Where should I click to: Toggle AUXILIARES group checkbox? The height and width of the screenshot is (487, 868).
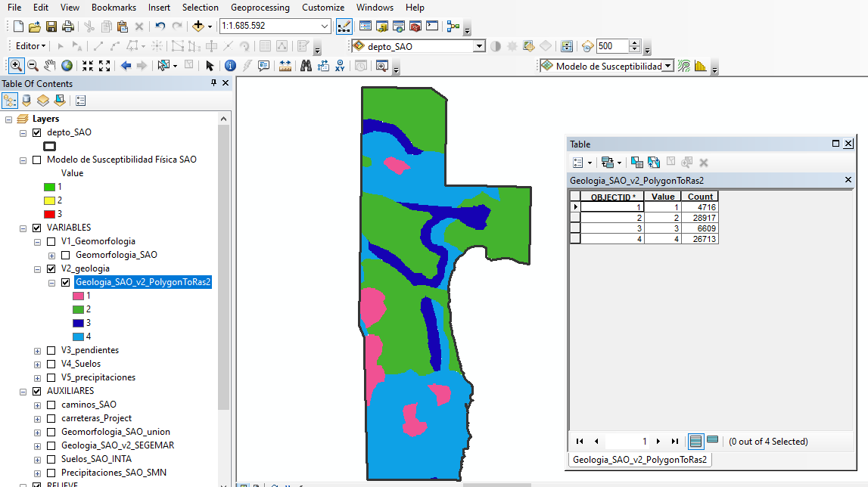(x=37, y=391)
